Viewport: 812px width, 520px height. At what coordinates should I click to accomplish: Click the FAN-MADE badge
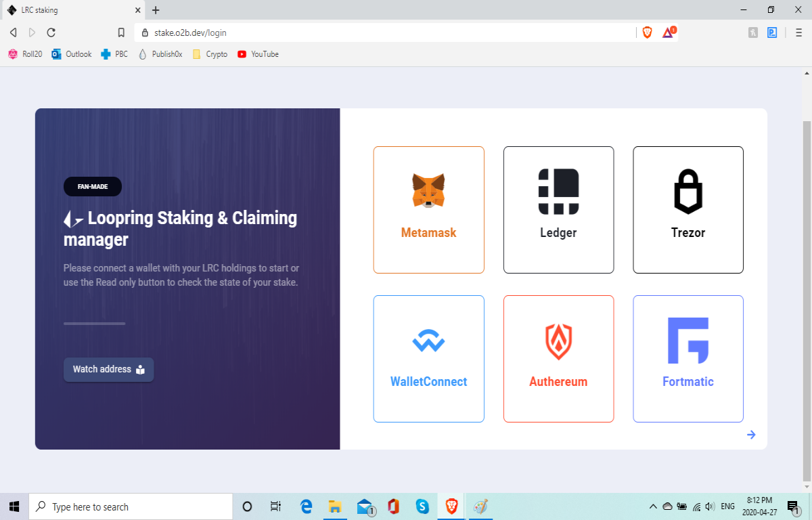(93, 187)
